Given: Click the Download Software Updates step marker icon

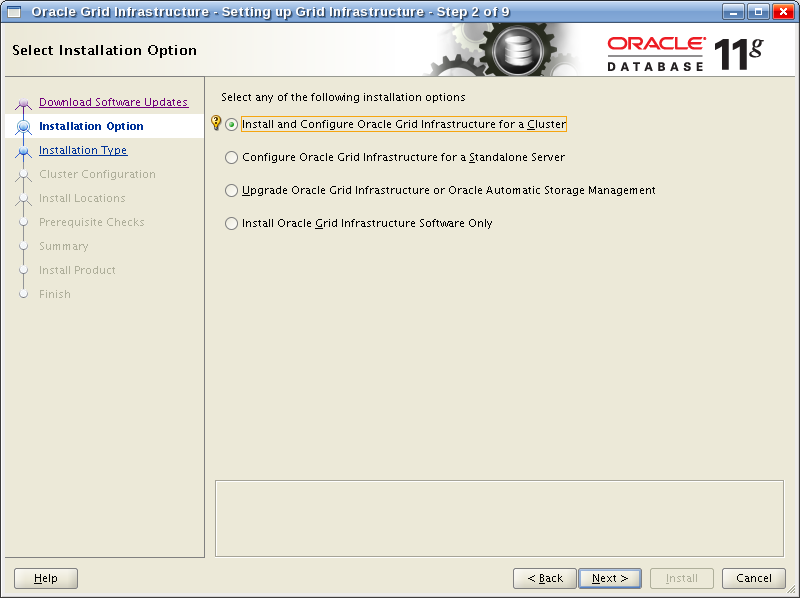Looking at the screenshot, I should (23, 104).
